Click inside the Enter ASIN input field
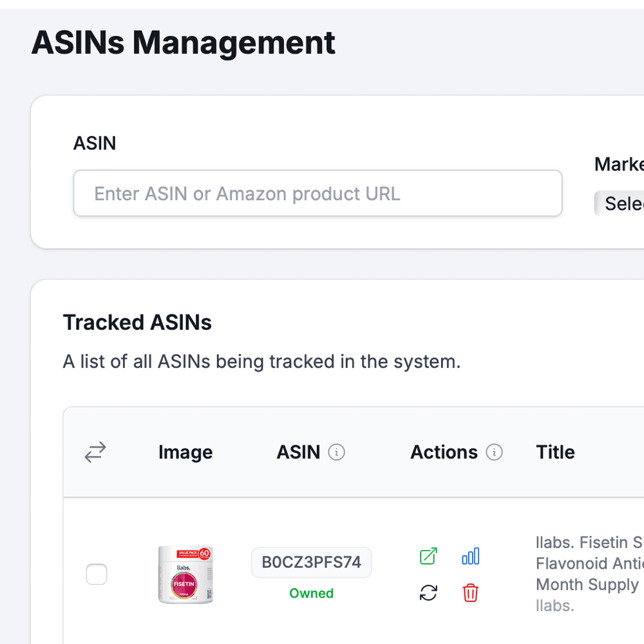The image size is (644, 644). pyautogui.click(x=317, y=193)
